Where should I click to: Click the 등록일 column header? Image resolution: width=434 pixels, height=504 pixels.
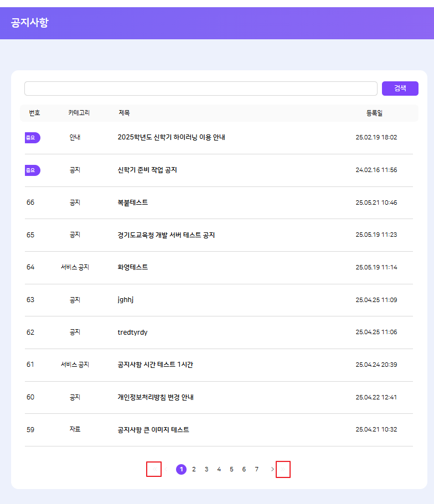click(374, 113)
